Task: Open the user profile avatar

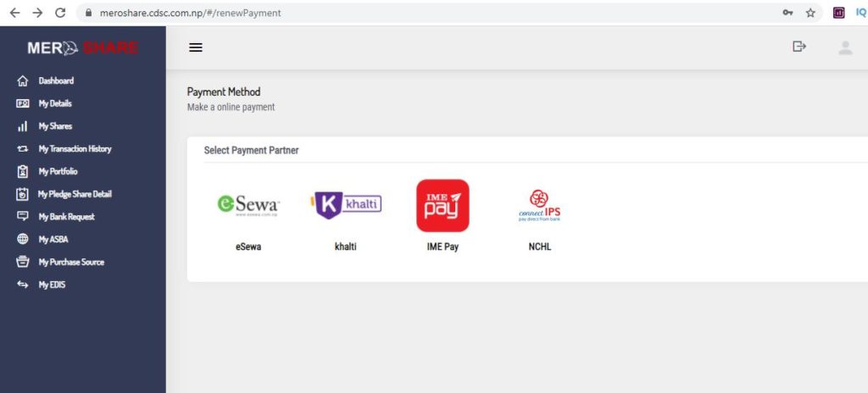Action: [x=845, y=47]
